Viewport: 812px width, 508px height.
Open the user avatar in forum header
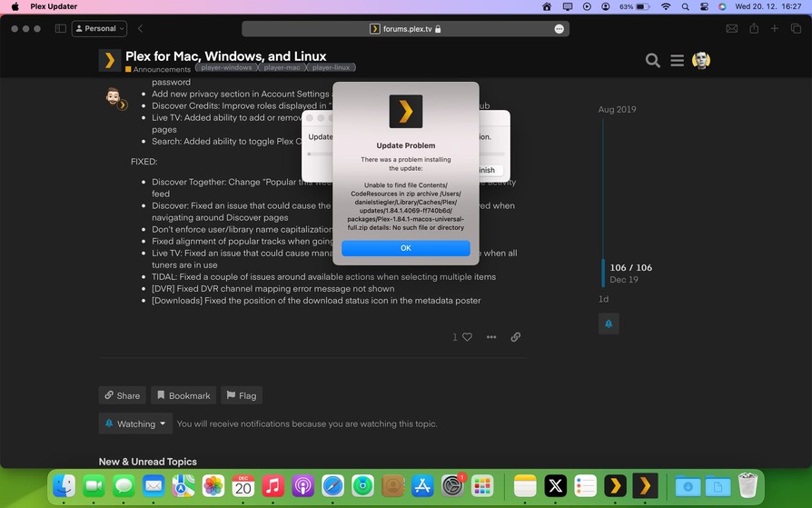[x=700, y=60]
